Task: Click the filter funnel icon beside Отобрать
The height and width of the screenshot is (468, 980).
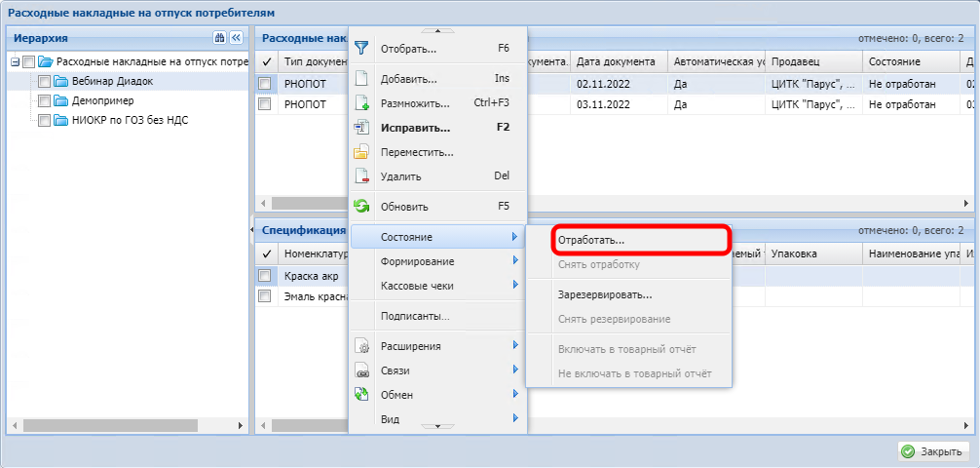Action: pos(361,48)
